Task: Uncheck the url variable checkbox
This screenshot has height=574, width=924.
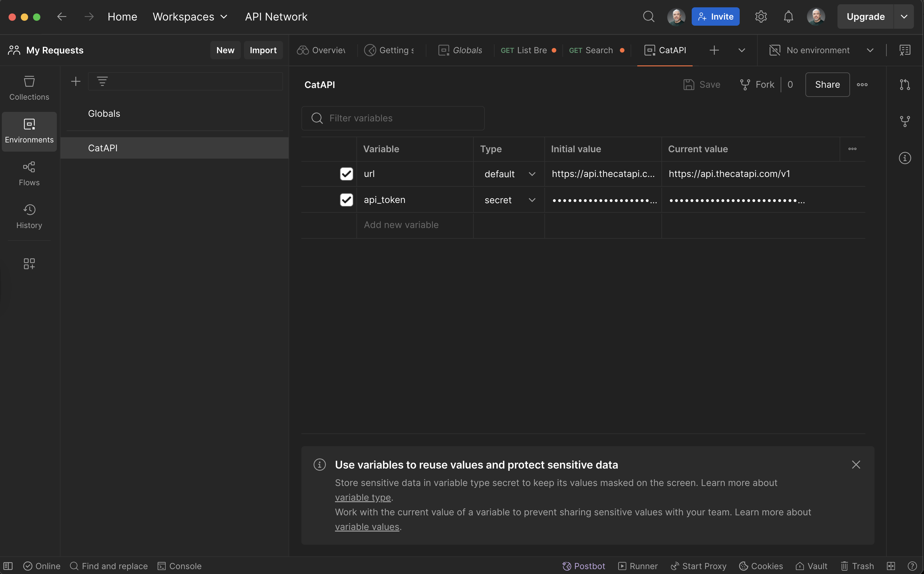Action: click(x=346, y=174)
